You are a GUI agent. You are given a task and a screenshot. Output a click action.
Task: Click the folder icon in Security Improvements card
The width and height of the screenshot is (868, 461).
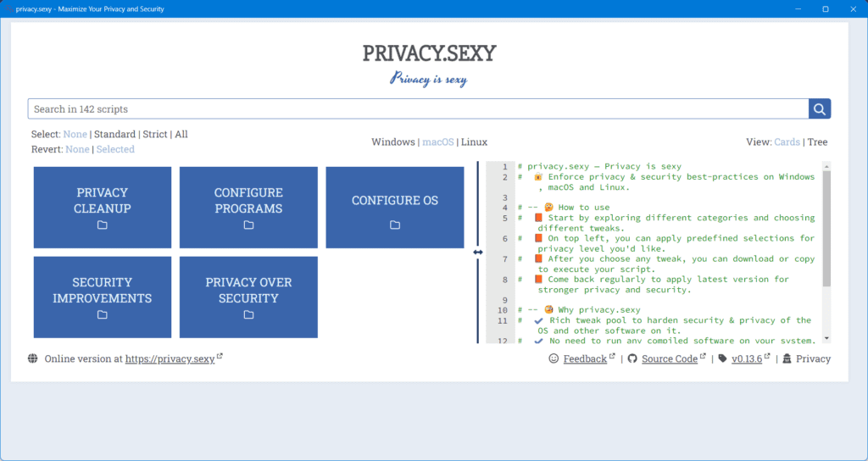coord(103,315)
